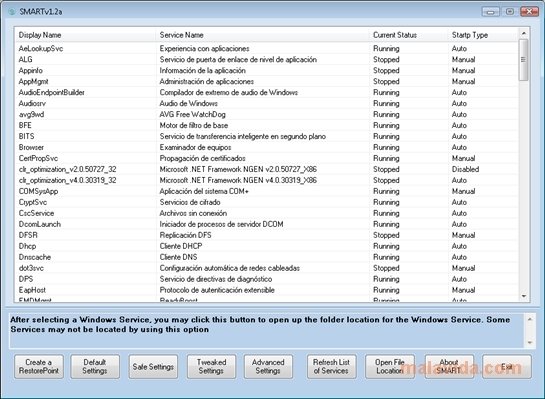
Task: Select the CscService row
Action: coord(267,213)
